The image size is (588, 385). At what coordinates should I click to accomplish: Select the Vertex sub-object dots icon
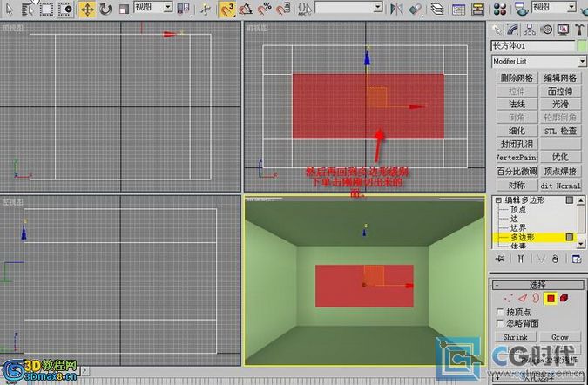pos(509,299)
